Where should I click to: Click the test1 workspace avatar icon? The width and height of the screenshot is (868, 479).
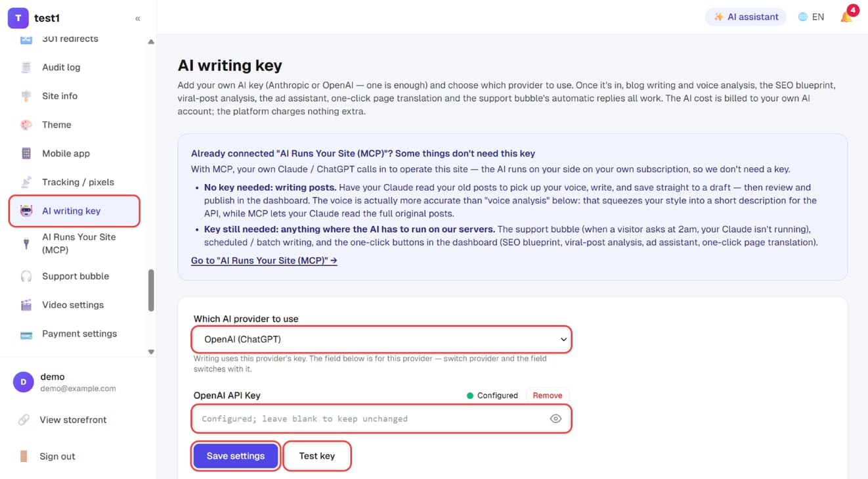(x=18, y=18)
